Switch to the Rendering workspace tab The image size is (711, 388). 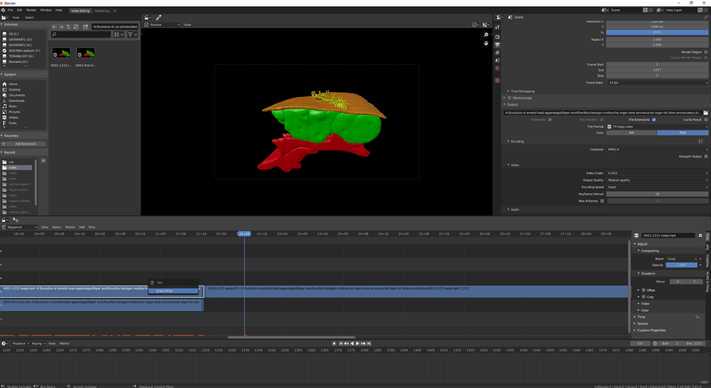[102, 10]
